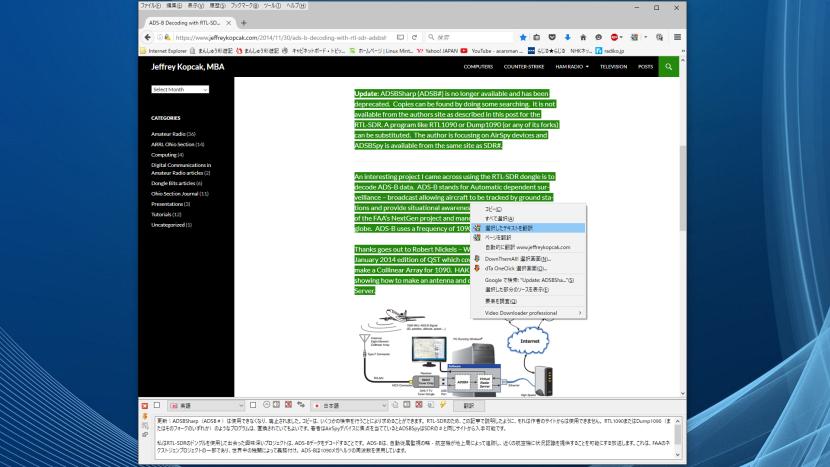The width and height of the screenshot is (830, 467).
Task: Choose Google search for selection entry
Action: 529,280
